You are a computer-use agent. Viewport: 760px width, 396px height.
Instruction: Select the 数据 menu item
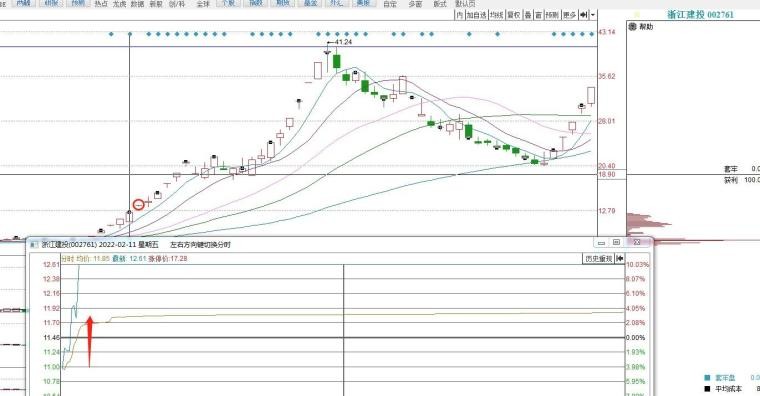[x=138, y=4]
